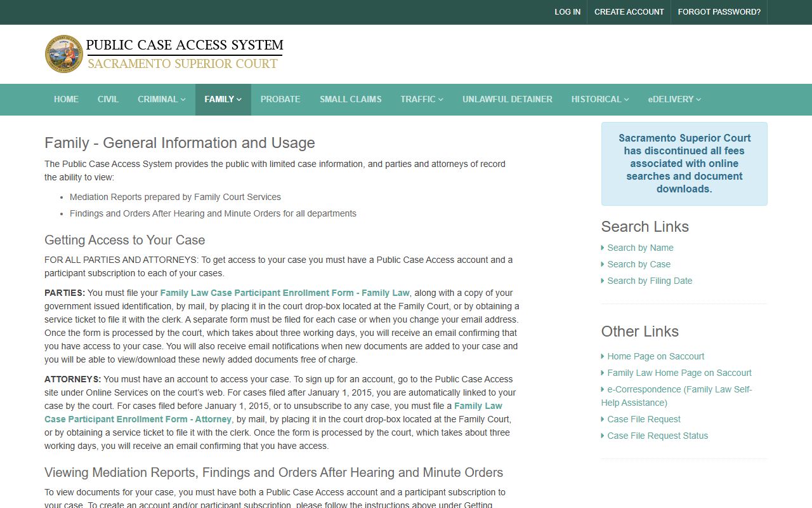Open the Search by Name link
Screen dimensions: 812x508
640,248
